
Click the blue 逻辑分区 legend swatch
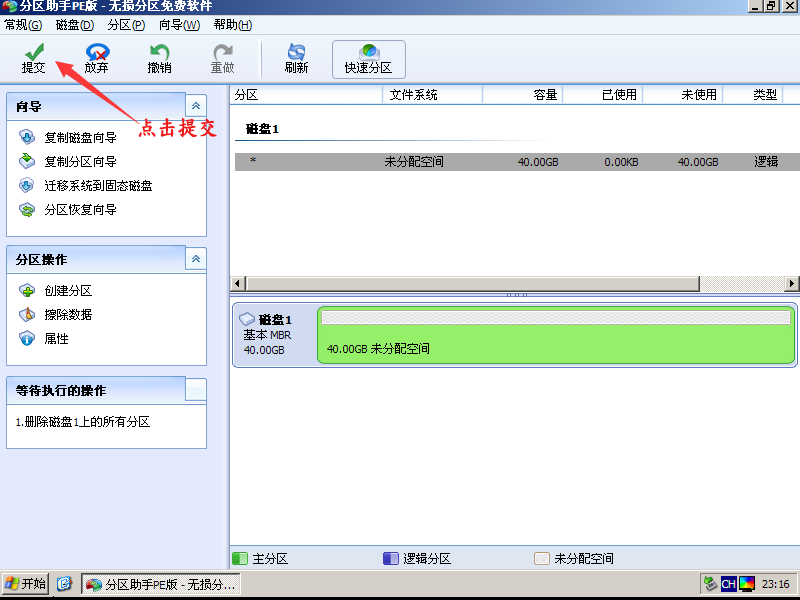[390, 558]
